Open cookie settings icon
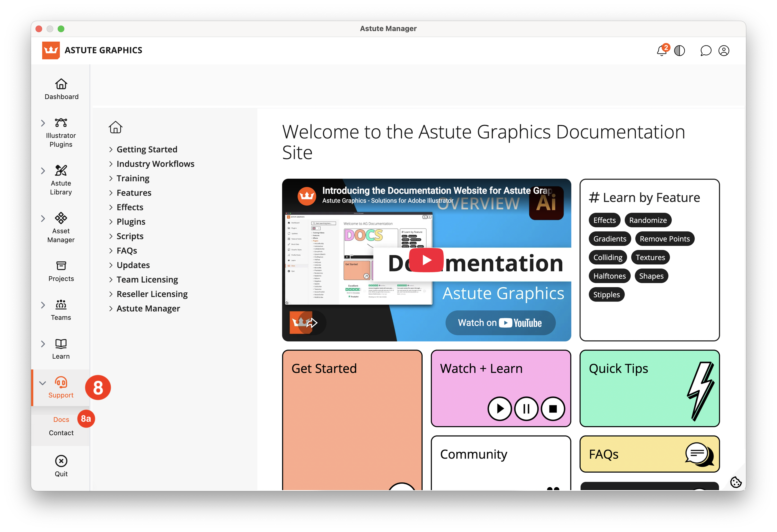Viewport: 777px width, 532px height. pyautogui.click(x=736, y=482)
